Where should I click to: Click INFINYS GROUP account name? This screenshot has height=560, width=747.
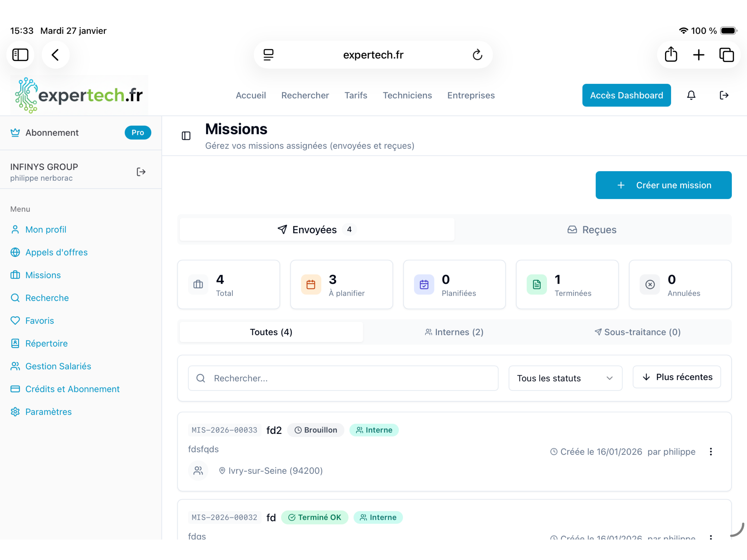coord(44,167)
